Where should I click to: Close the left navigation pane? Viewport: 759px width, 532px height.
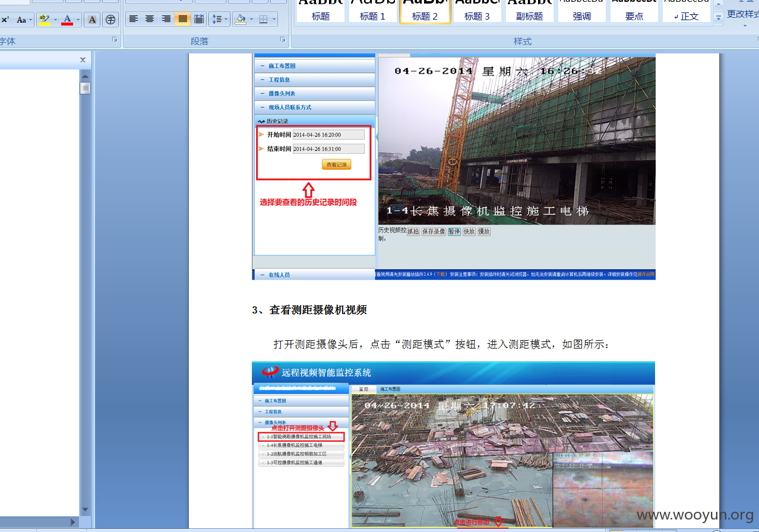click(83, 59)
